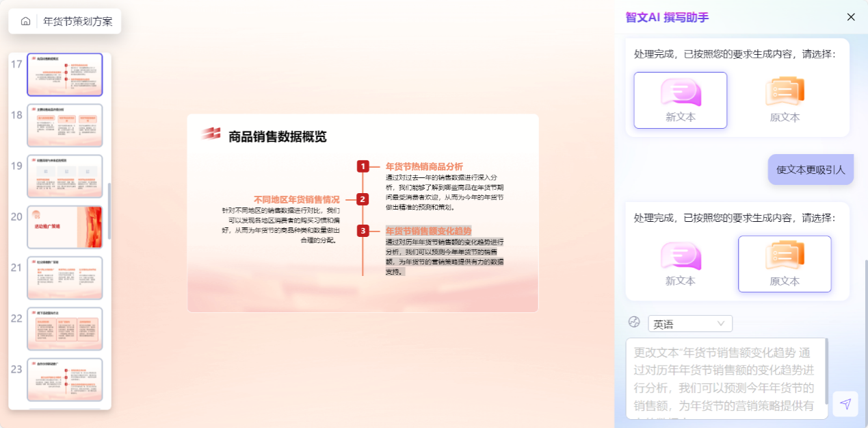868x428 pixels.
Task: Click the translate globe icon beside 英语
Action: click(x=634, y=323)
